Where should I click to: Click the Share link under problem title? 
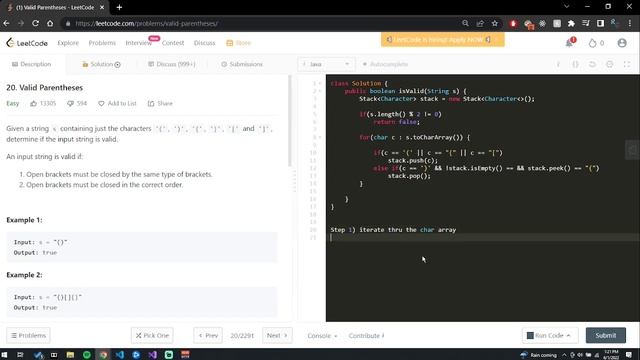click(160, 104)
